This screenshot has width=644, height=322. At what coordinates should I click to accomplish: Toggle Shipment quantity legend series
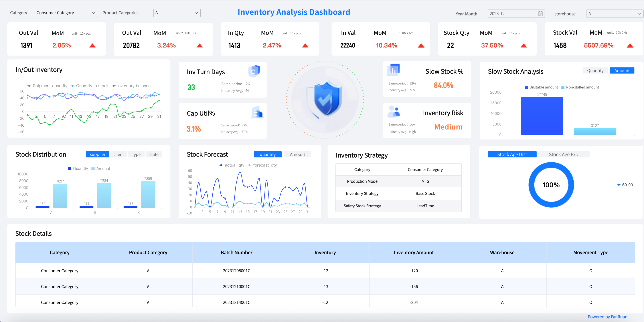47,86
